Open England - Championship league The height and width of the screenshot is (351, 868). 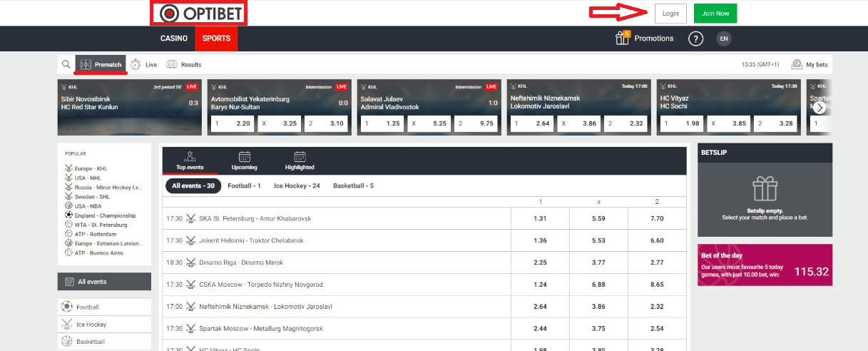tap(100, 215)
